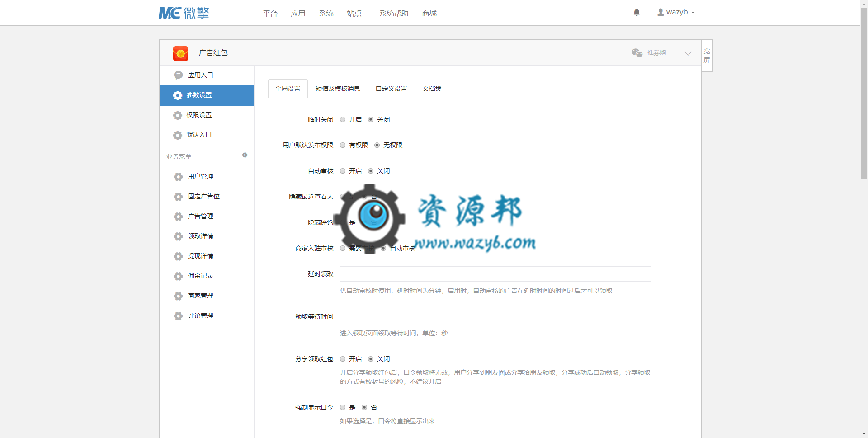868x438 pixels.
Task: Open the wazyb user dropdown
Action: tap(676, 12)
